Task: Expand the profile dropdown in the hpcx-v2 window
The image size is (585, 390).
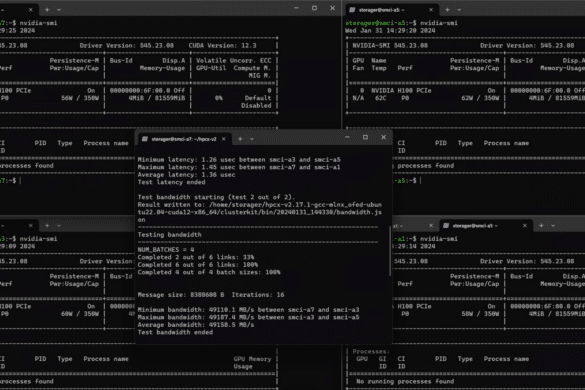Action: 252,139
